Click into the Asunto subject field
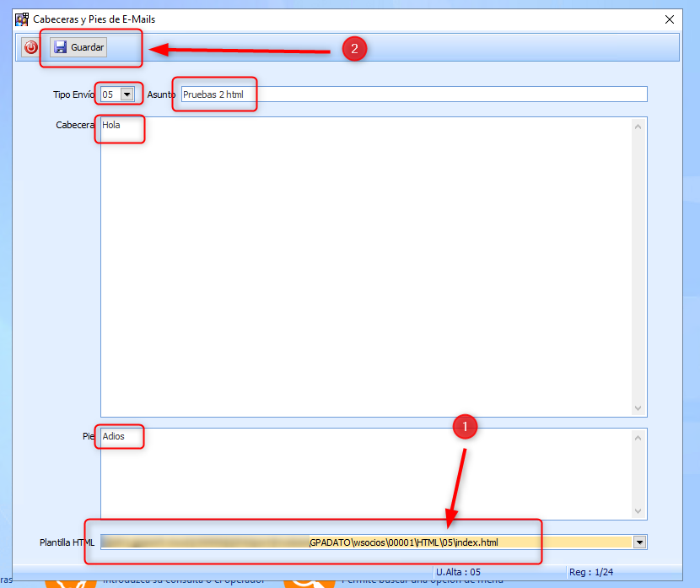This screenshot has width=700, height=588. point(413,94)
